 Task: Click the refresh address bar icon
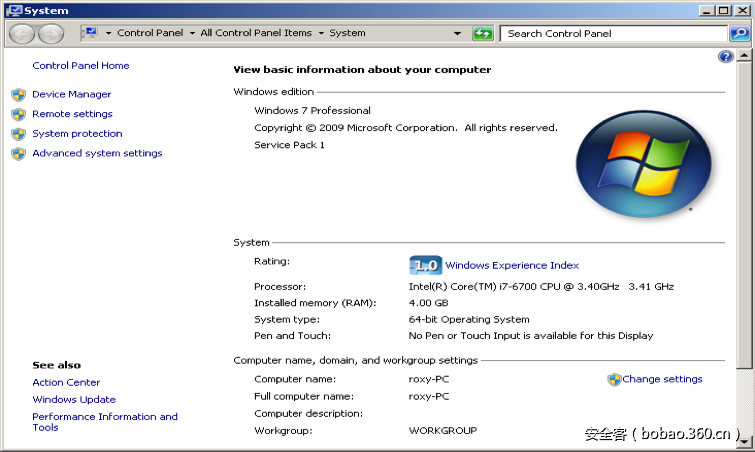click(483, 33)
